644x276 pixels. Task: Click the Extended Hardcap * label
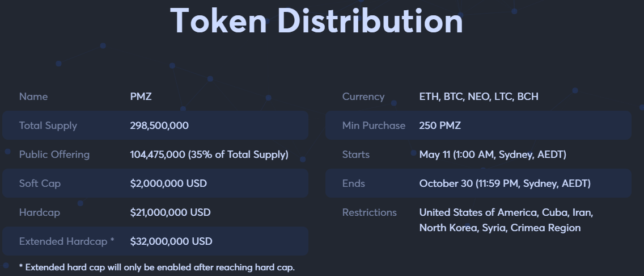pyautogui.click(x=66, y=241)
